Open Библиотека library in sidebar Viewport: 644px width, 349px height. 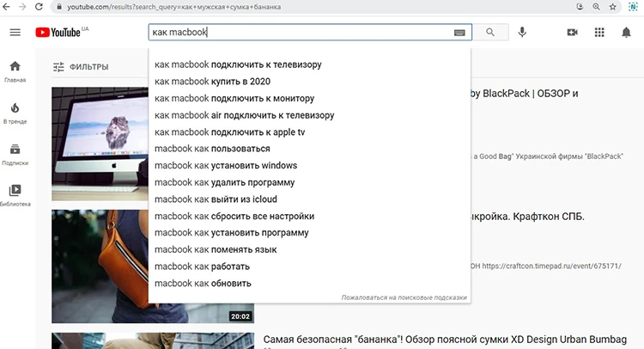pyautogui.click(x=15, y=195)
